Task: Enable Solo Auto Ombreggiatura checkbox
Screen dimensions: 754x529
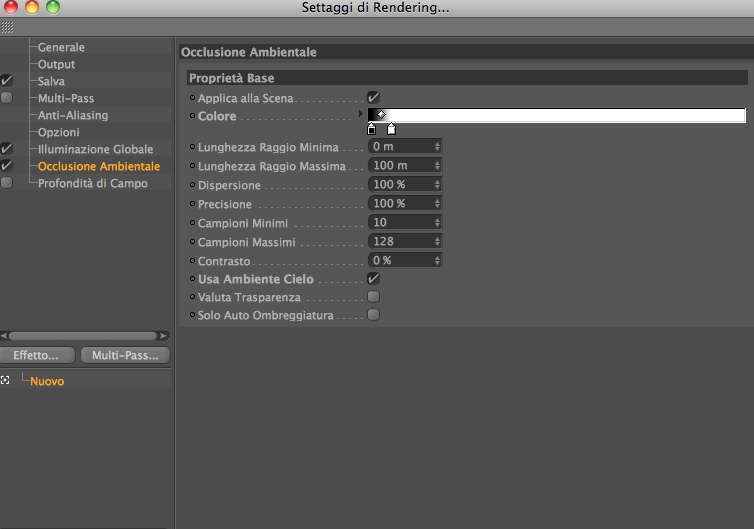Action: 374,315
